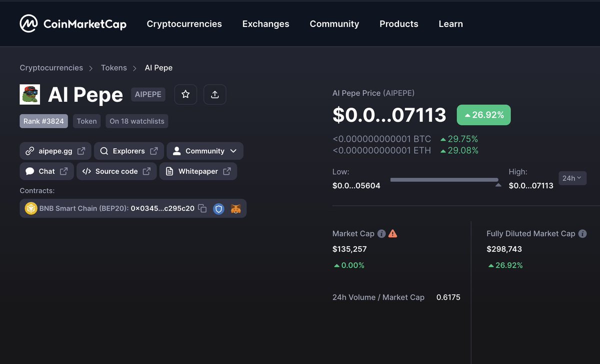Viewport: 600px width, 364px height.
Task: Click the $0.0...07113 main price
Action: click(x=389, y=115)
